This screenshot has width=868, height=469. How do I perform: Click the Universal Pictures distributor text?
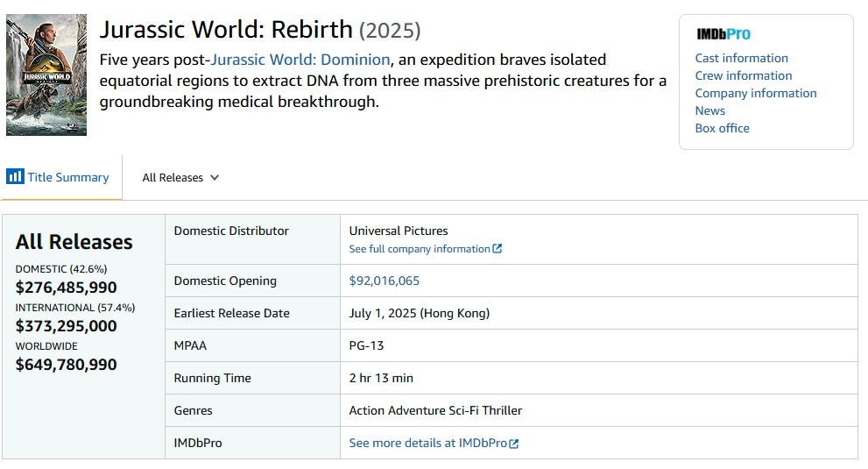click(x=398, y=231)
